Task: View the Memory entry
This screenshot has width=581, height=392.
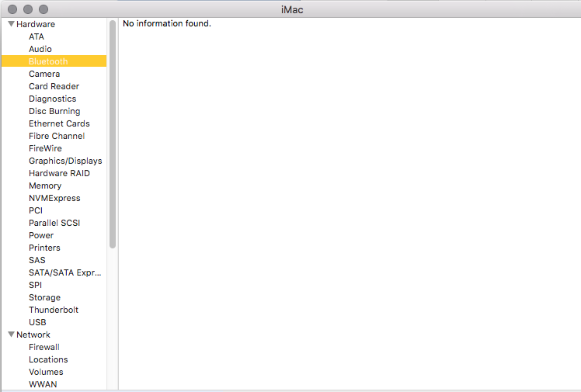Action: tap(45, 186)
